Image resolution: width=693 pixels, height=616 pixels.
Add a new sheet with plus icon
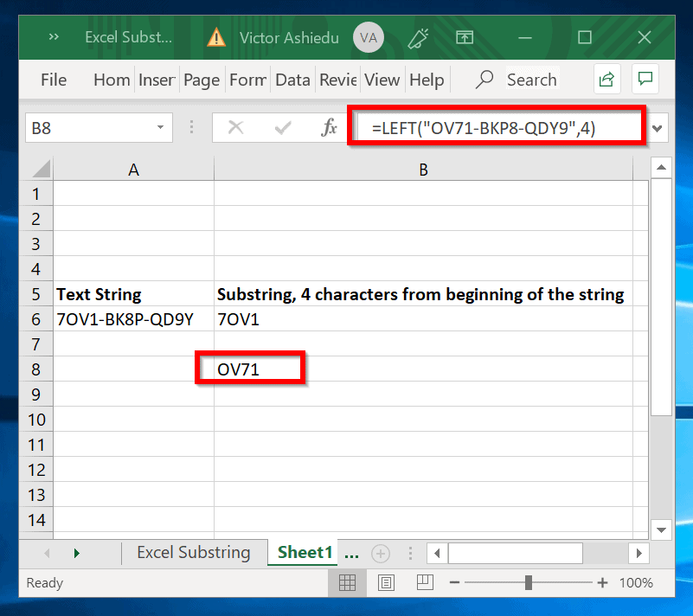click(x=381, y=553)
